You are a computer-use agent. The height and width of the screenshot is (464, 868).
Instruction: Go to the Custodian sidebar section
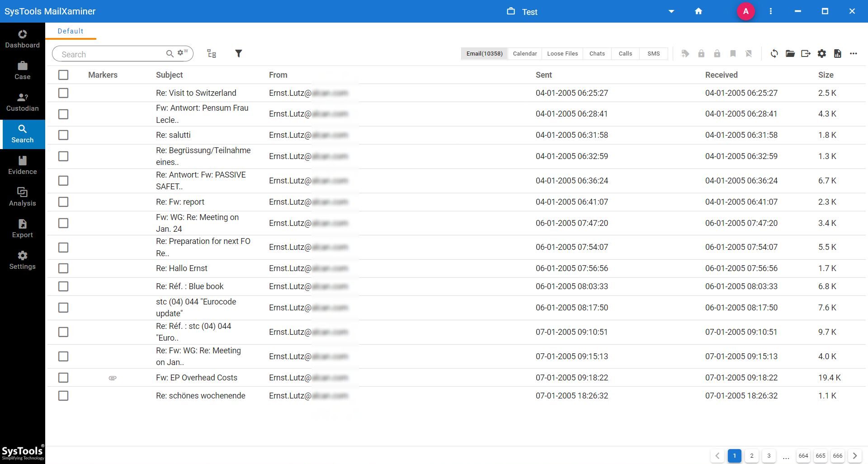pos(22,102)
